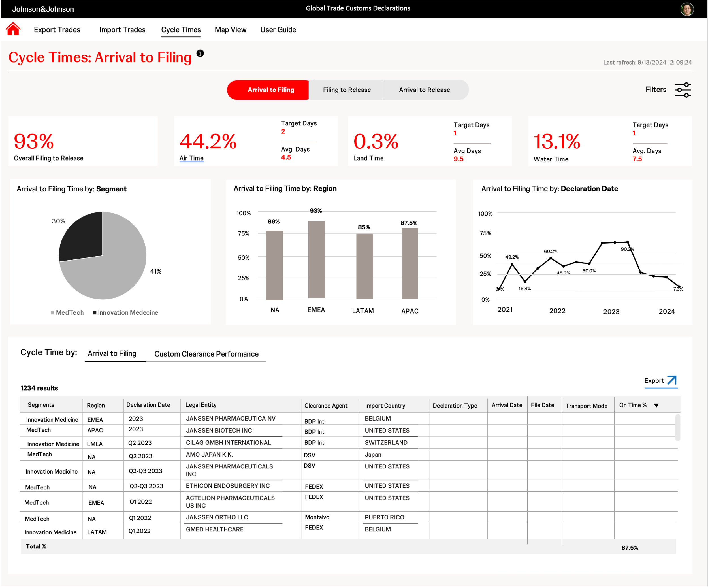Viewport: 708px width, 588px height.
Task: Click the user profile avatar
Action: coord(687,9)
